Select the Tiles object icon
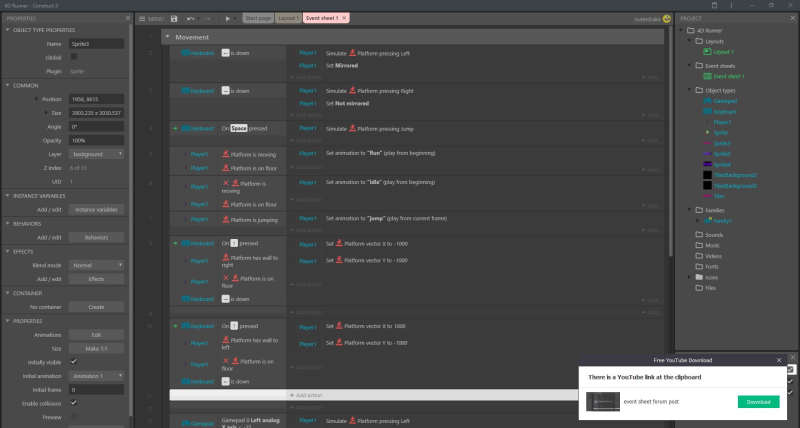The image size is (800, 428). tap(707, 196)
